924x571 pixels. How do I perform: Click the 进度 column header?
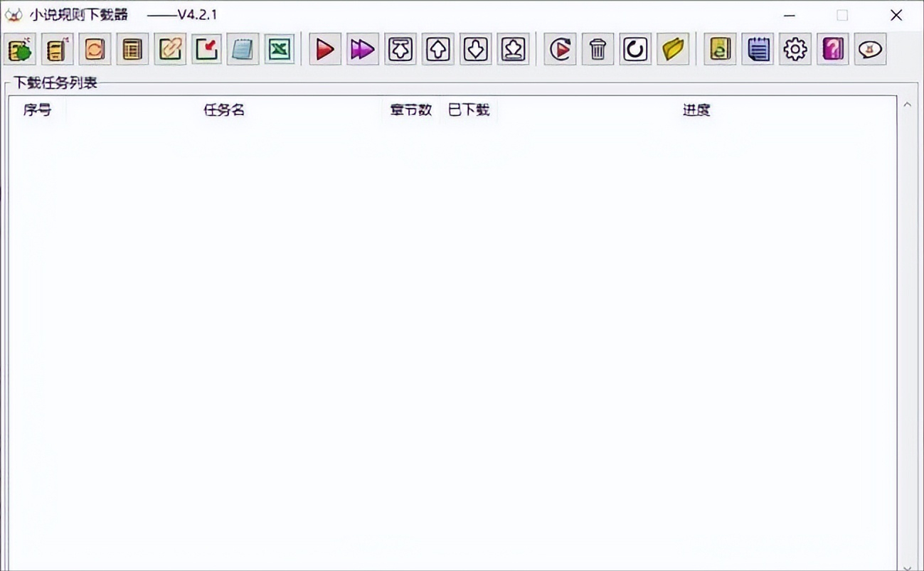point(696,110)
